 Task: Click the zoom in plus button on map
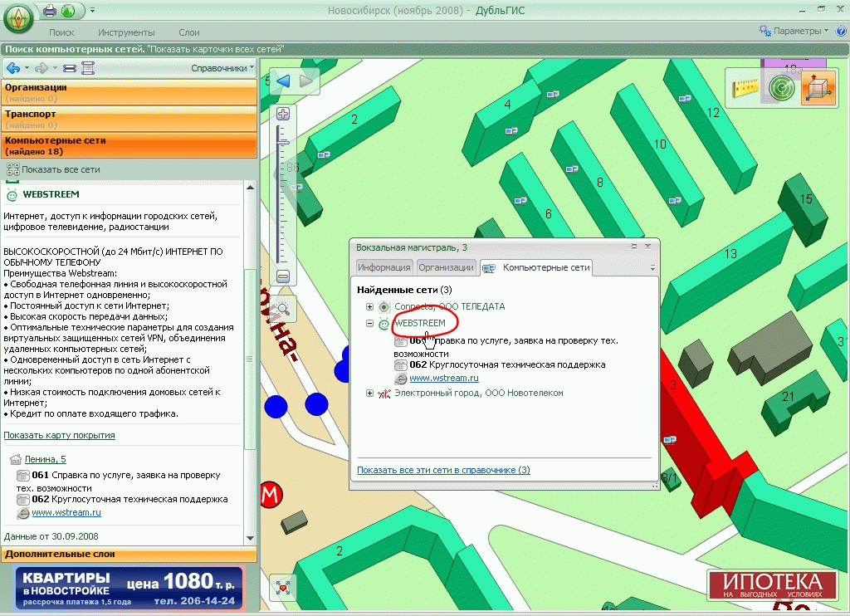[283, 114]
